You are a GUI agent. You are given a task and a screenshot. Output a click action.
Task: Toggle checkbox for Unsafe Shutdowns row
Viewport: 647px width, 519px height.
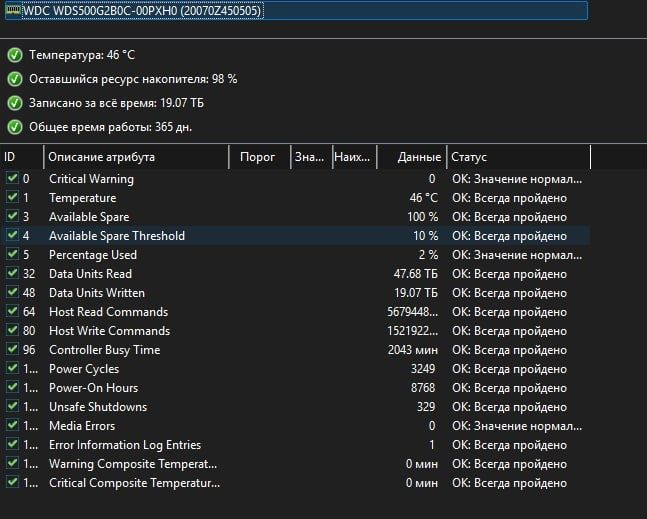[12, 406]
